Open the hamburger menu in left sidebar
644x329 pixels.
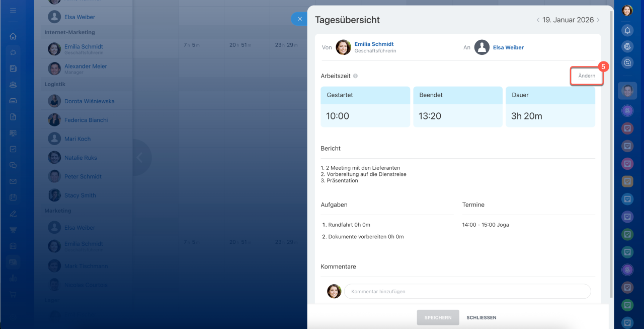click(x=13, y=10)
